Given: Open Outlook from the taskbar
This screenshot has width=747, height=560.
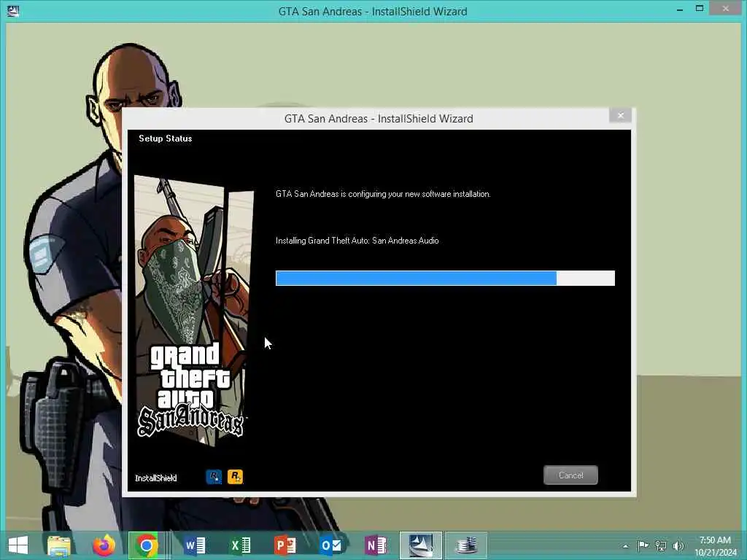Looking at the screenshot, I should pos(330,545).
